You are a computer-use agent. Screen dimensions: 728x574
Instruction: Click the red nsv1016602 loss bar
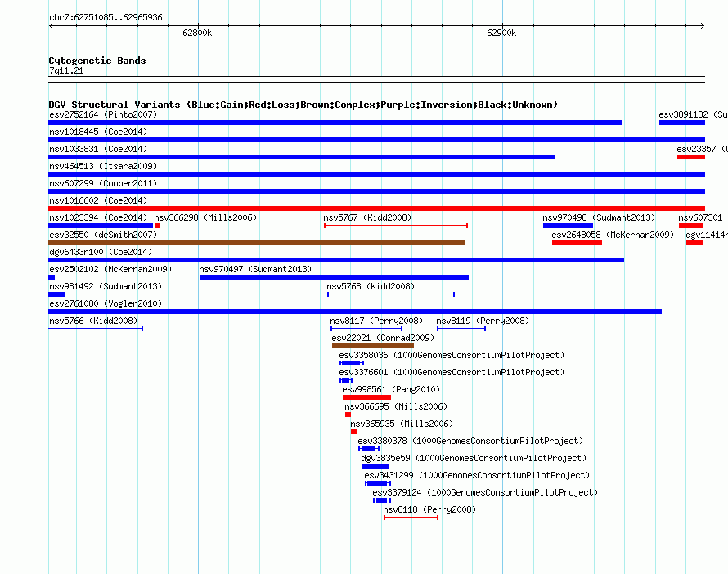(x=376, y=209)
